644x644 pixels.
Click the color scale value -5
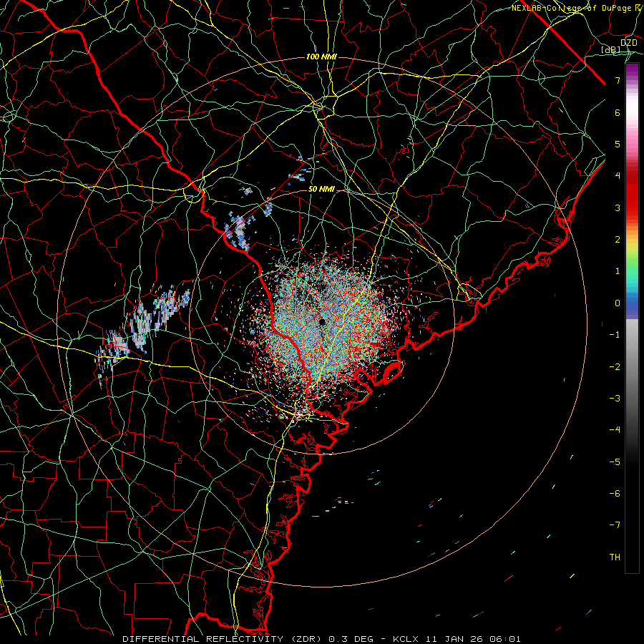[x=615, y=462]
